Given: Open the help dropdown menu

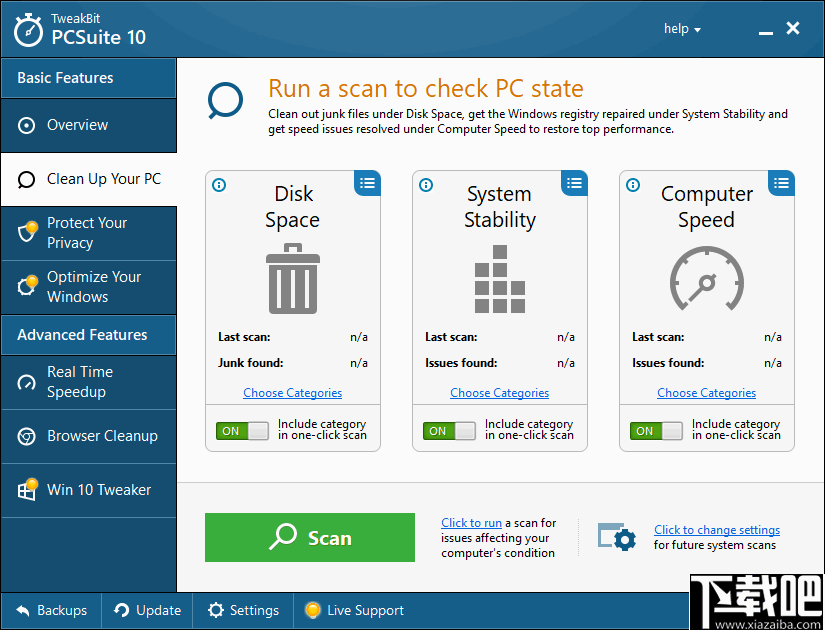Looking at the screenshot, I should [682, 29].
